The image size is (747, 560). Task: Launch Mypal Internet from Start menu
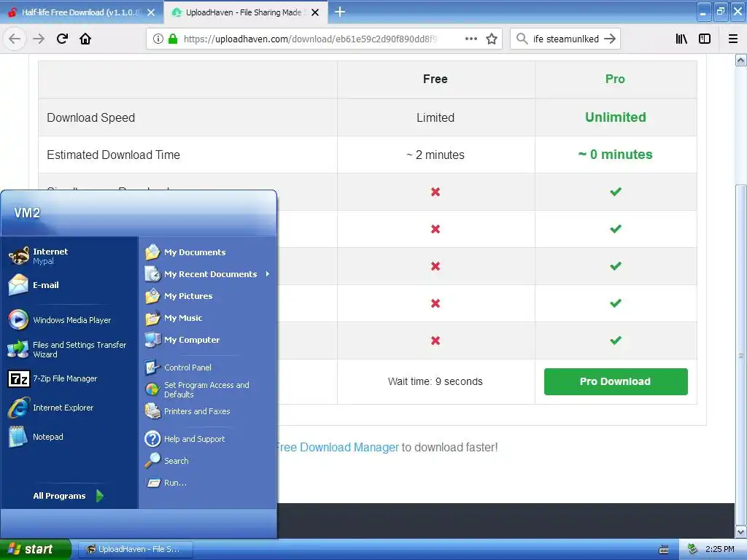tap(69, 256)
